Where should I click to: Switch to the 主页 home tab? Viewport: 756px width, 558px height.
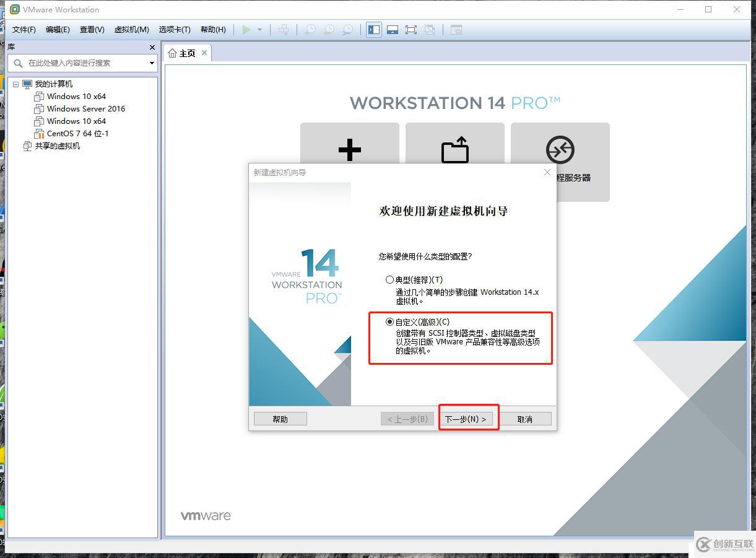pyautogui.click(x=187, y=53)
